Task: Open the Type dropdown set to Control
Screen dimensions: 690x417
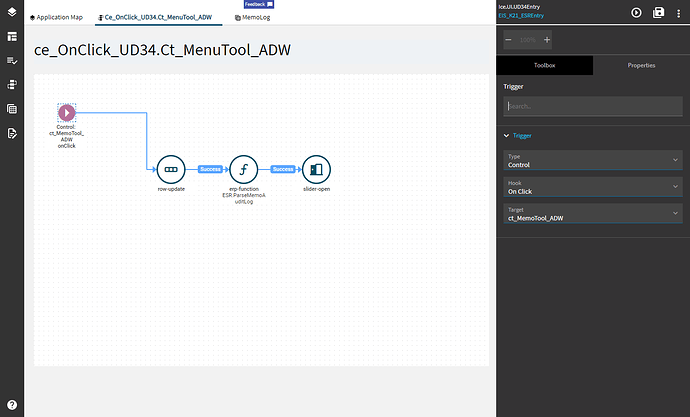Action: click(593, 161)
